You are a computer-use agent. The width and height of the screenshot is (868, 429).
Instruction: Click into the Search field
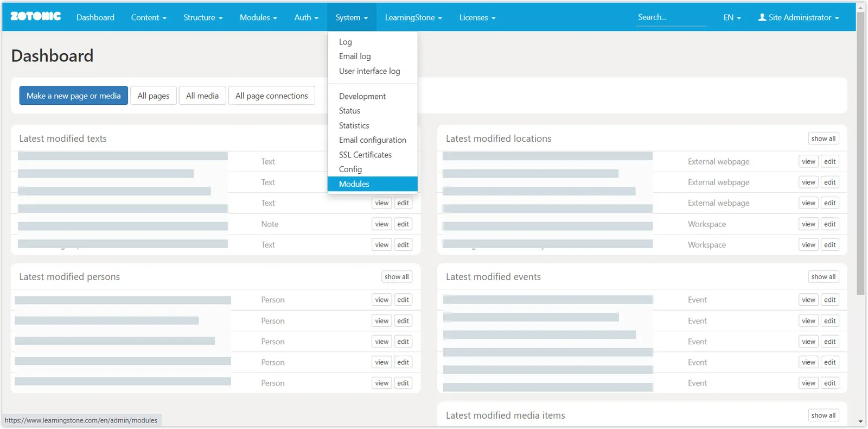pyautogui.click(x=671, y=17)
